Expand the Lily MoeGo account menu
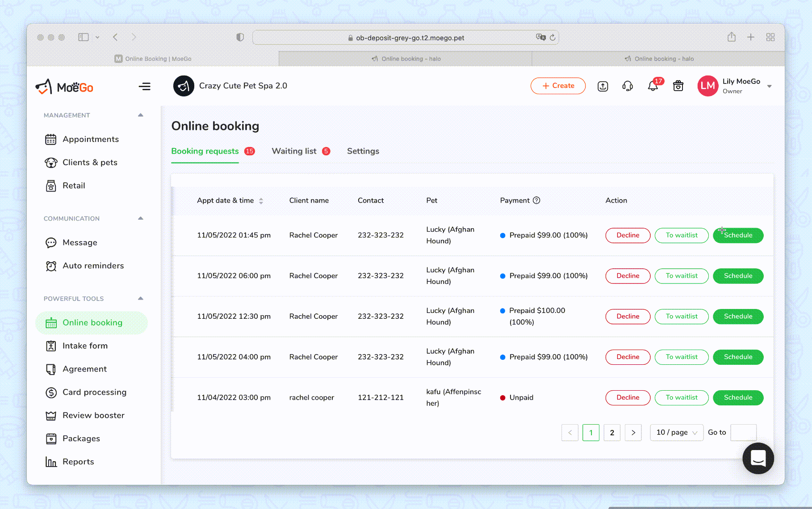Image resolution: width=812 pixels, height=509 pixels. 770,86
